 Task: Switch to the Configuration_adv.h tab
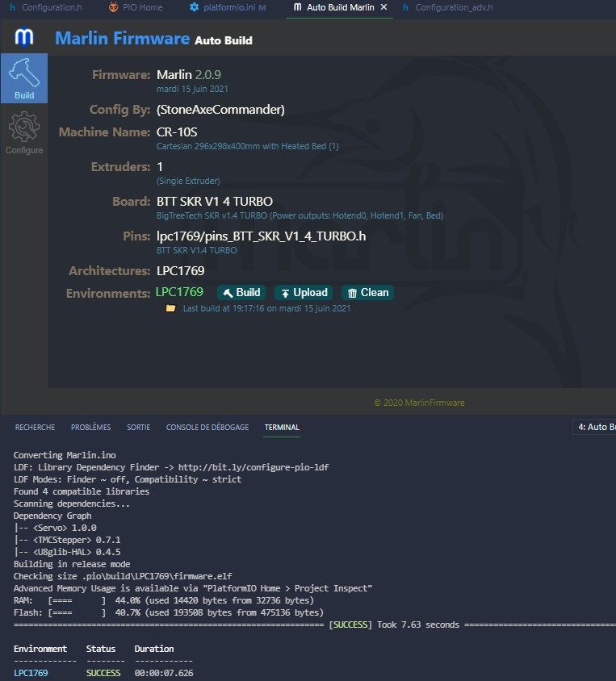[x=448, y=7]
